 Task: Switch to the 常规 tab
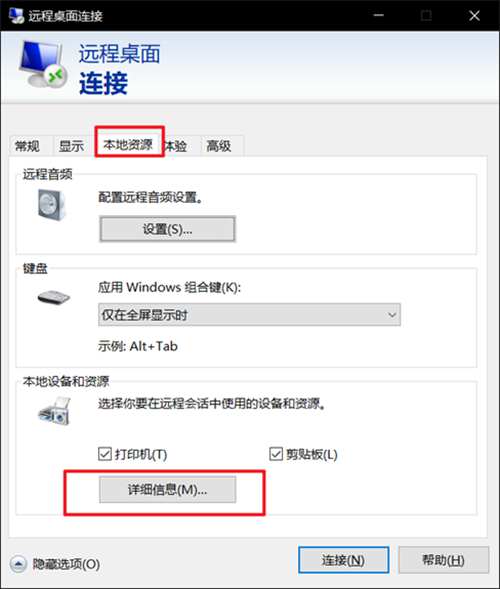27,146
